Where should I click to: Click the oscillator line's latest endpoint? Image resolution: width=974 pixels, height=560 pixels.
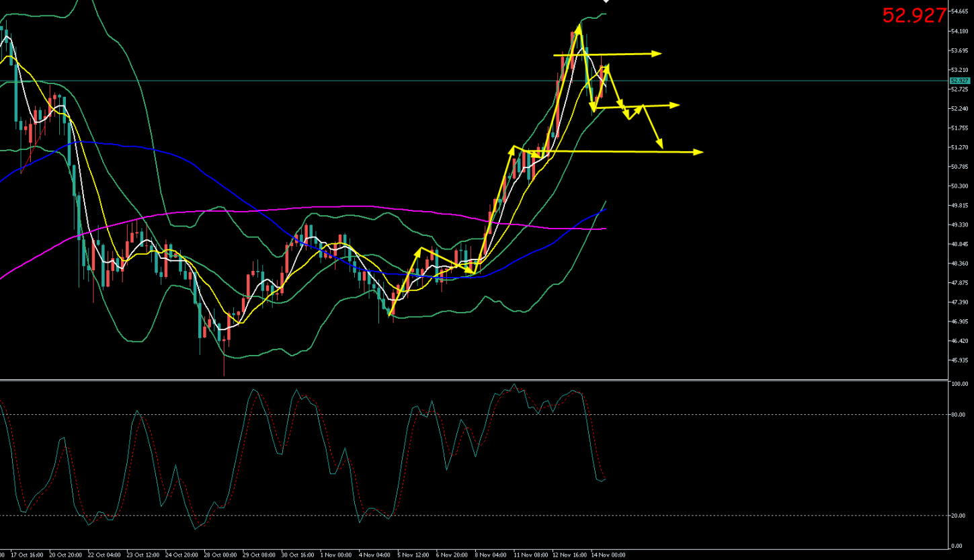click(605, 479)
